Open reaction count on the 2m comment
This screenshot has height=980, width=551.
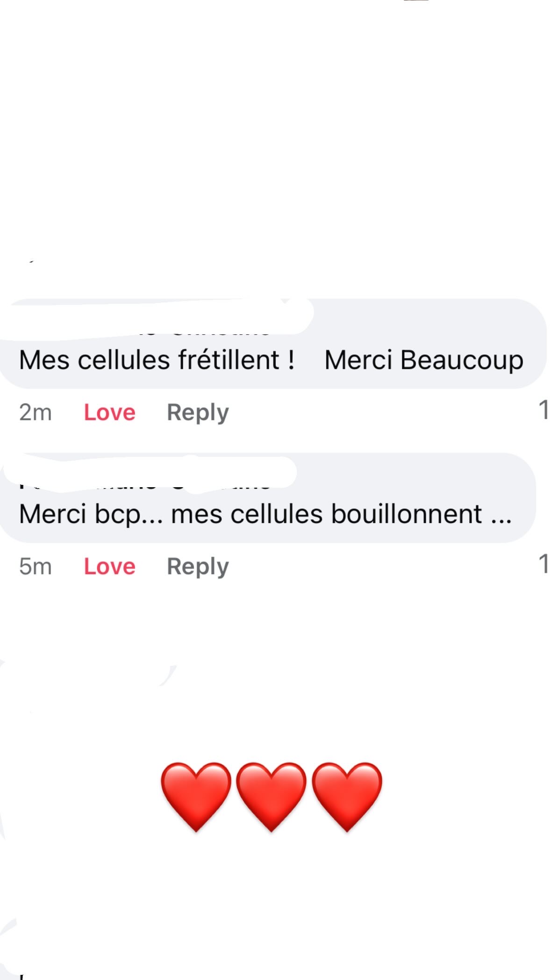[x=543, y=410]
